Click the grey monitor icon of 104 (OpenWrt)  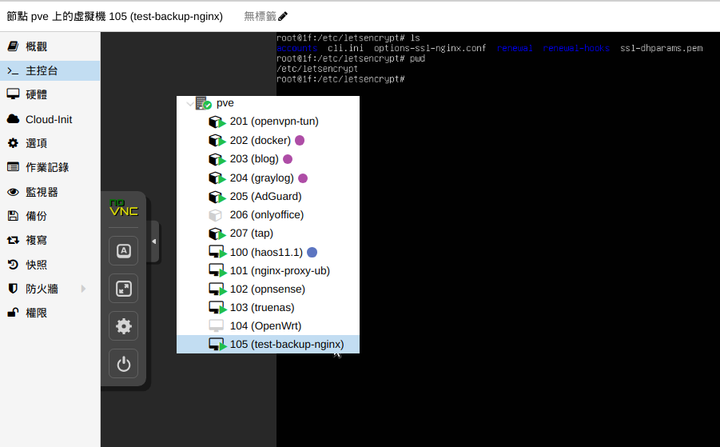(216, 326)
